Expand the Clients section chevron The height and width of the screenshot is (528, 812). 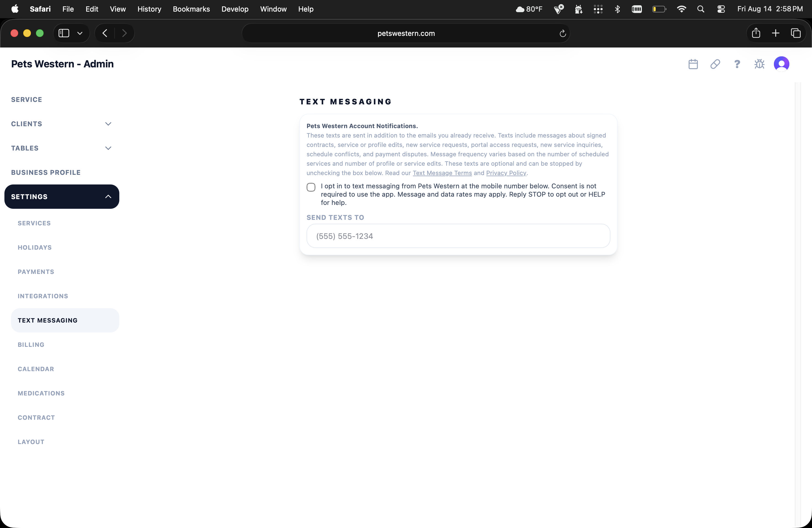[x=108, y=124]
